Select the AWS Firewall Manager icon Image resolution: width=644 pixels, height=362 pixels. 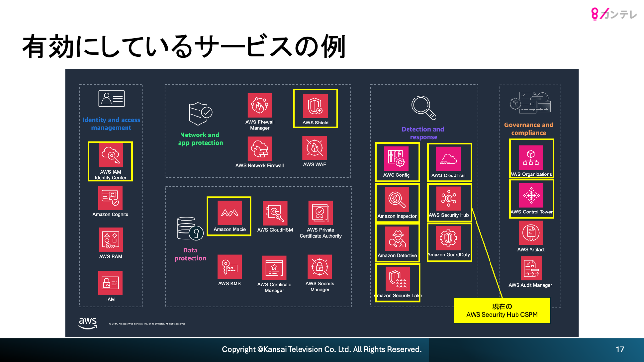pos(259,105)
